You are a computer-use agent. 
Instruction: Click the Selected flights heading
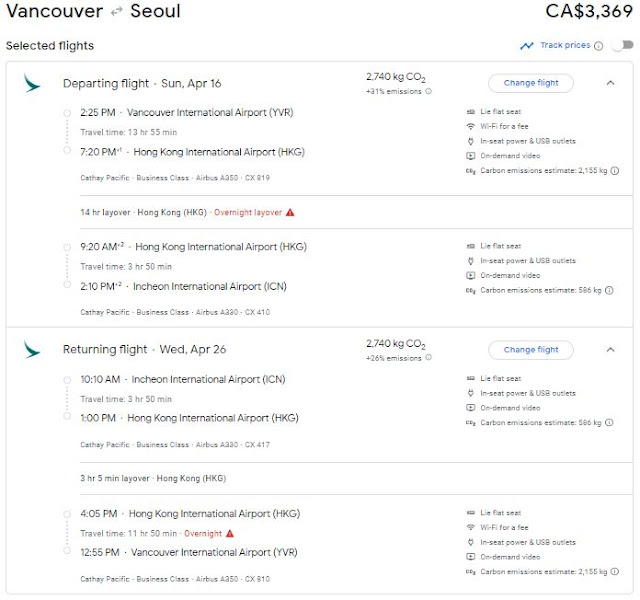[x=50, y=46]
